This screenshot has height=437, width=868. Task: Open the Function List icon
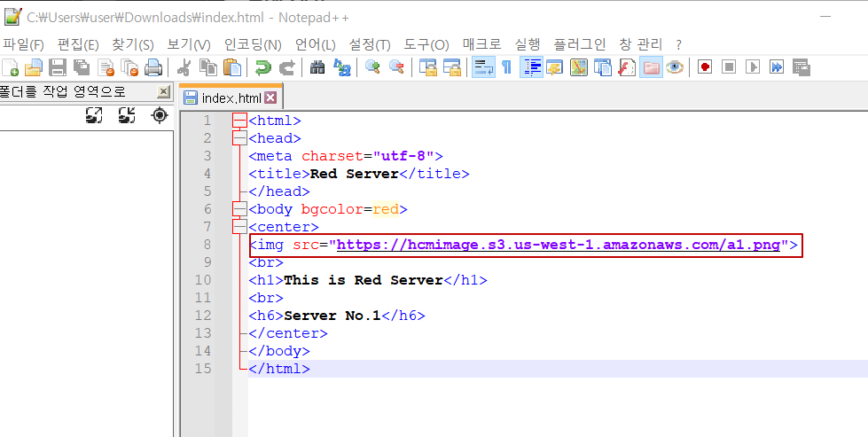click(627, 67)
